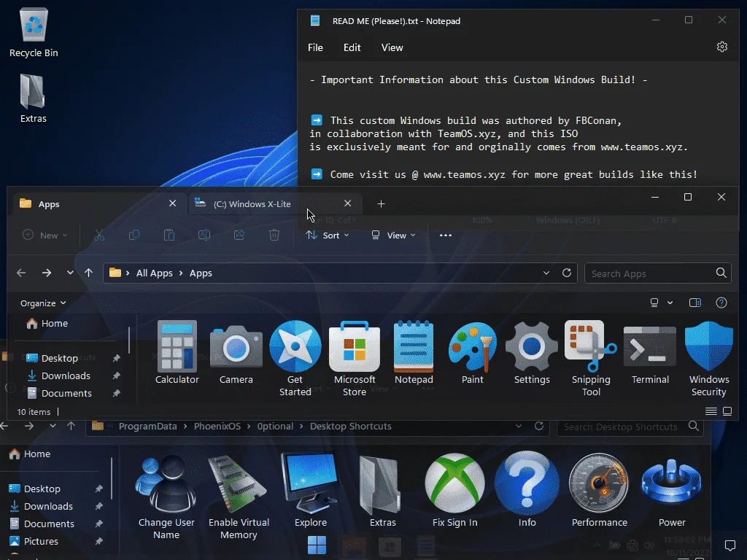
Task: Click the Paste icon in Apps toolbar
Action: pos(169,235)
